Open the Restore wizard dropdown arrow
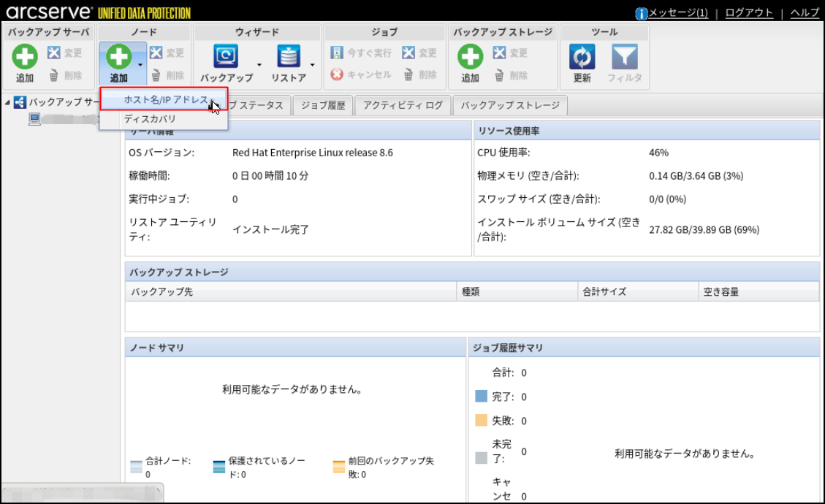The width and height of the screenshot is (825, 504). coord(312,66)
